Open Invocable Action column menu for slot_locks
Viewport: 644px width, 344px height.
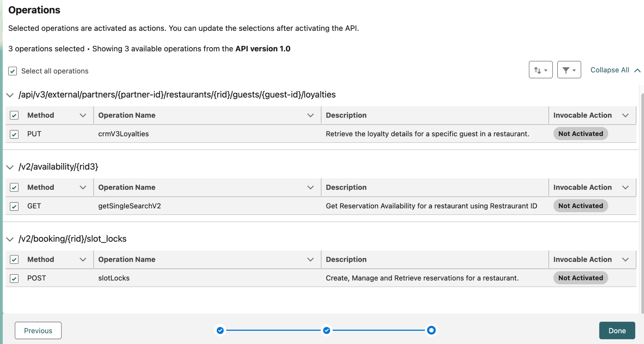click(x=625, y=259)
